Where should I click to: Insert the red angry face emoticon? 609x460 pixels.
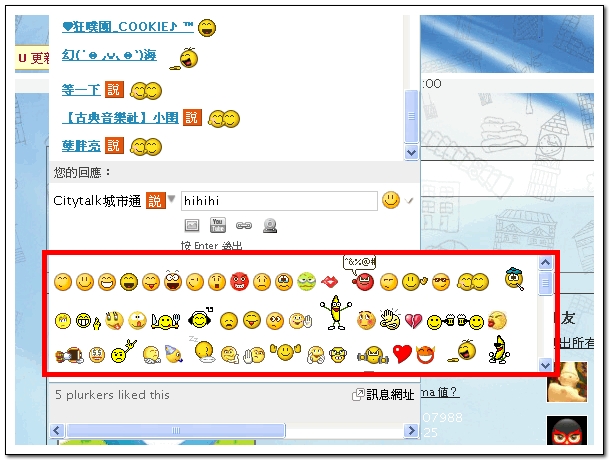pos(239,282)
